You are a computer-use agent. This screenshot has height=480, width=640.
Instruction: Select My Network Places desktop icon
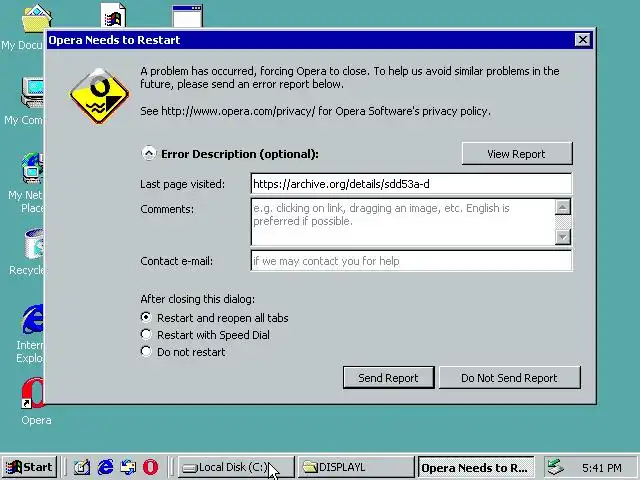(33, 168)
